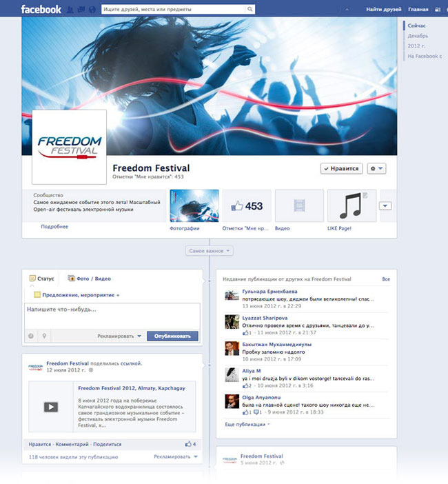
Task: Click Все link in recent posts box
Action: pyautogui.click(x=386, y=279)
